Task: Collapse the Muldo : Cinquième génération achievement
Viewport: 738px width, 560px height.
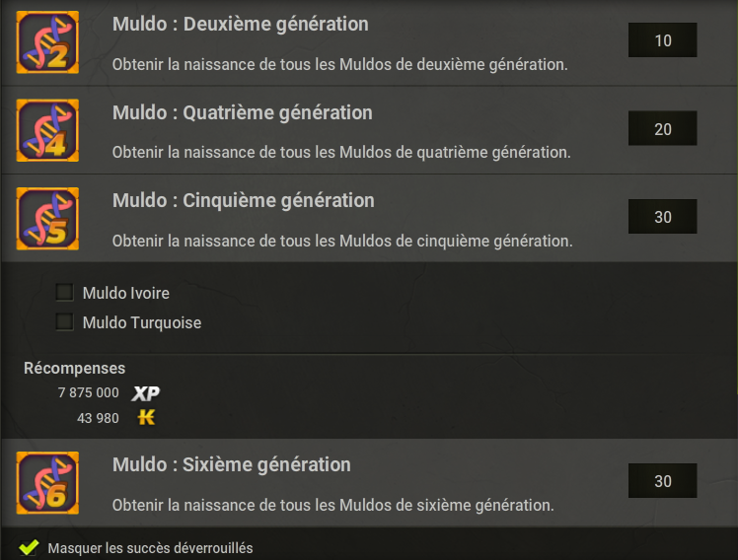Action: 369,219
